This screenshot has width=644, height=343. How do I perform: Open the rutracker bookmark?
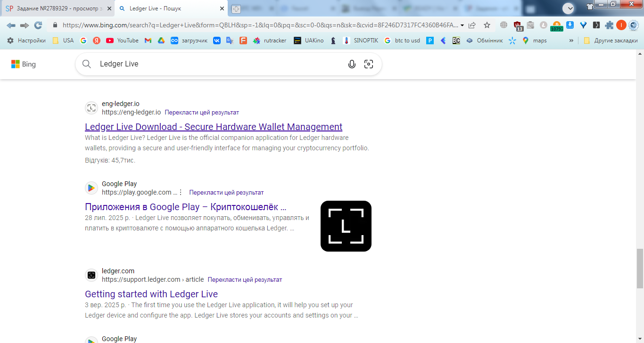[x=270, y=41]
